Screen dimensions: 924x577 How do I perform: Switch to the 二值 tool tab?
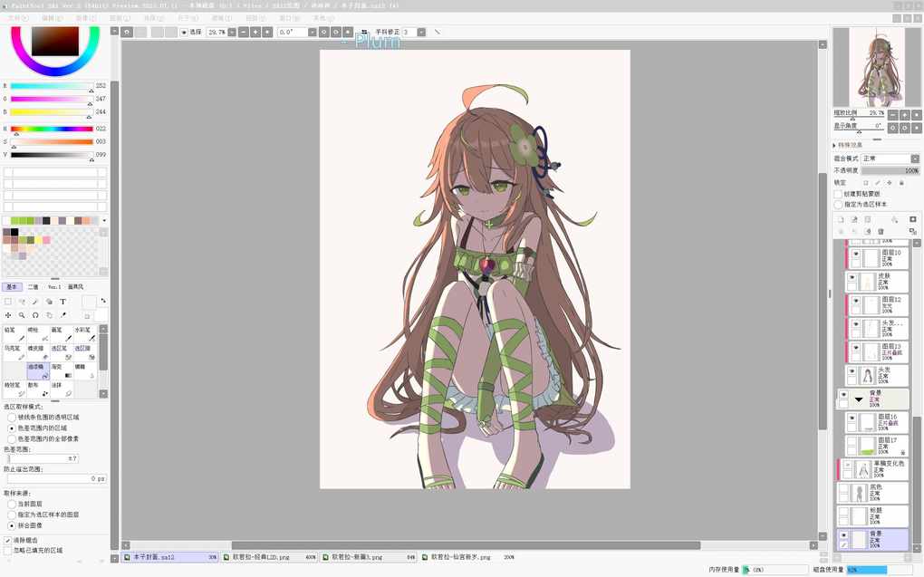[33, 287]
